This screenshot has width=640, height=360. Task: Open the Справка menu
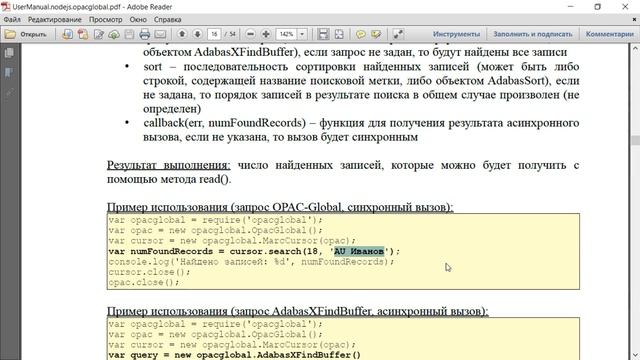coord(167,20)
